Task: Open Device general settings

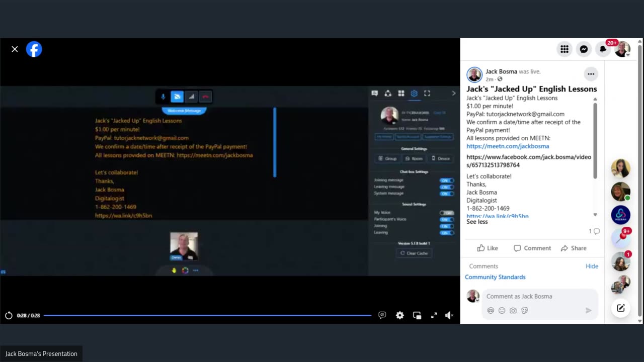Action: click(441, 158)
